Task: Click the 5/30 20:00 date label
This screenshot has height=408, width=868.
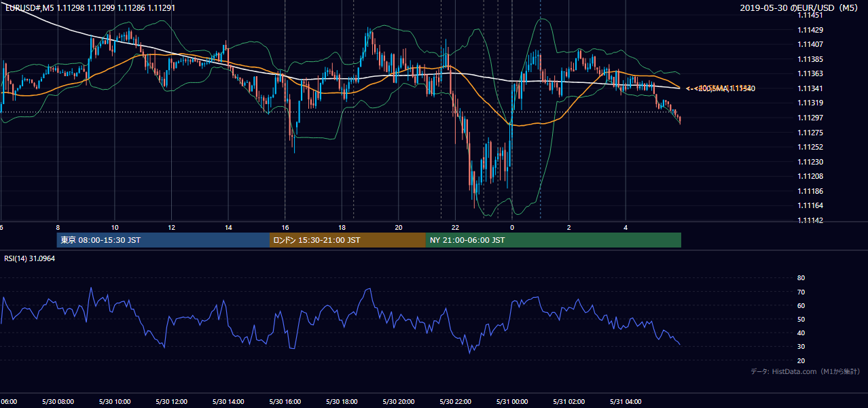Action: [399, 402]
